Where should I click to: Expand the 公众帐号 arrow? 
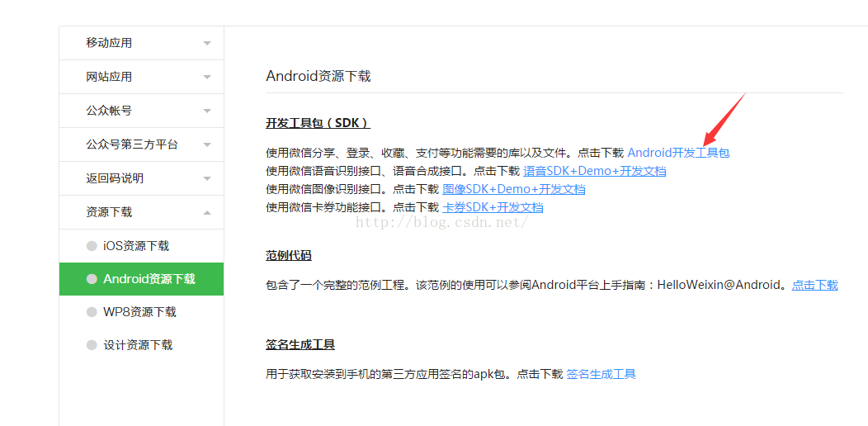point(207,111)
